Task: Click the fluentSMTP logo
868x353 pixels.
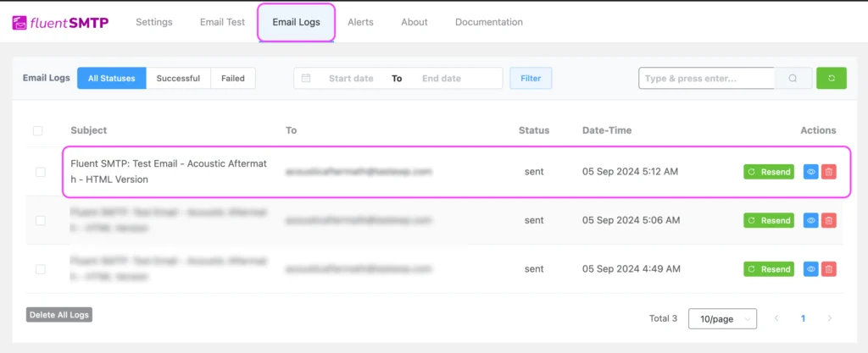Action: [60, 23]
